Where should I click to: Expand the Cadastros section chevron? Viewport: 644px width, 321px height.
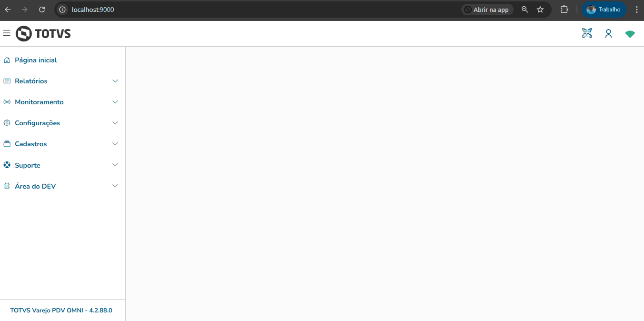click(115, 144)
